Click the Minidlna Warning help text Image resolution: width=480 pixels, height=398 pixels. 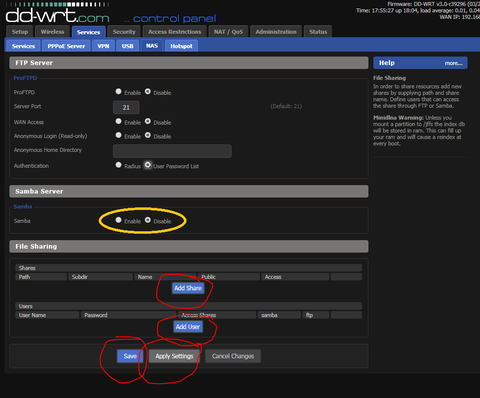pyautogui.click(x=419, y=131)
